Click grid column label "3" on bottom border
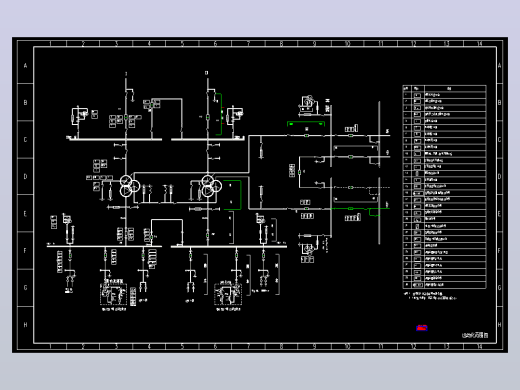This screenshot has height=390, width=520. point(116,346)
